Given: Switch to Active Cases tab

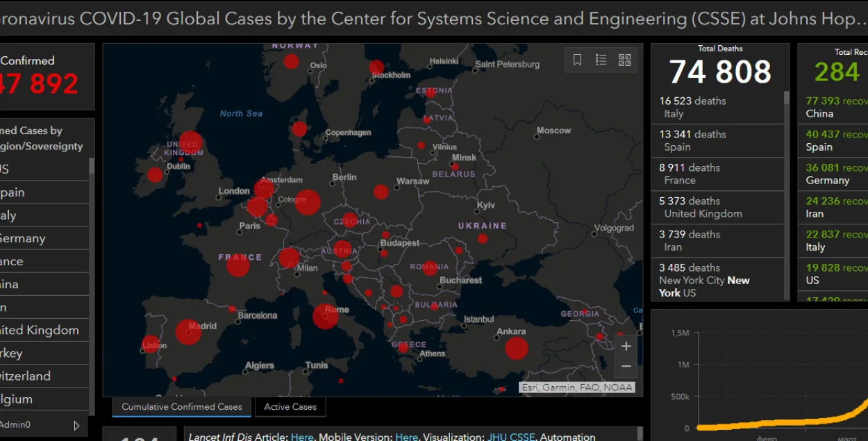Looking at the screenshot, I should 290,407.
